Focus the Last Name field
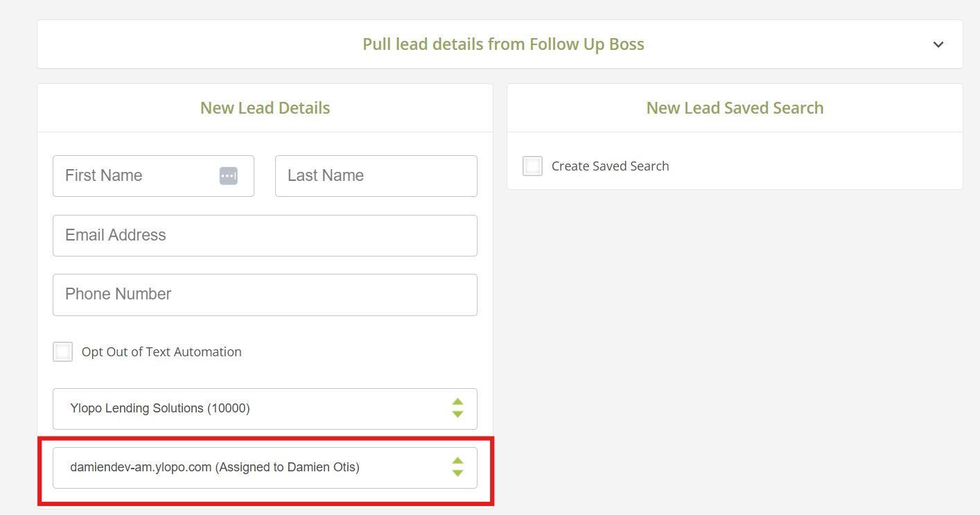This screenshot has height=515, width=980. click(x=376, y=176)
